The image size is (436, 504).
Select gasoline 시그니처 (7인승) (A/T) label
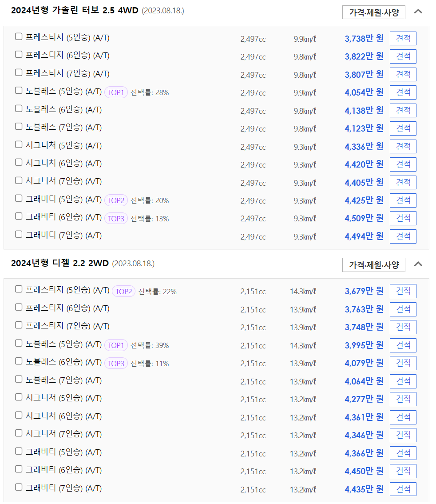coord(63,181)
